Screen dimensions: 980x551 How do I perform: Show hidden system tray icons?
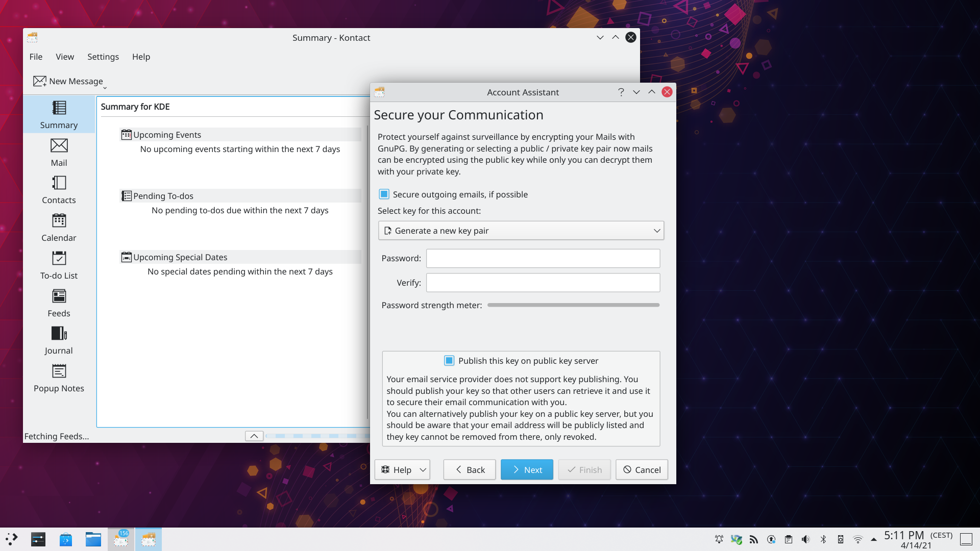click(x=873, y=539)
